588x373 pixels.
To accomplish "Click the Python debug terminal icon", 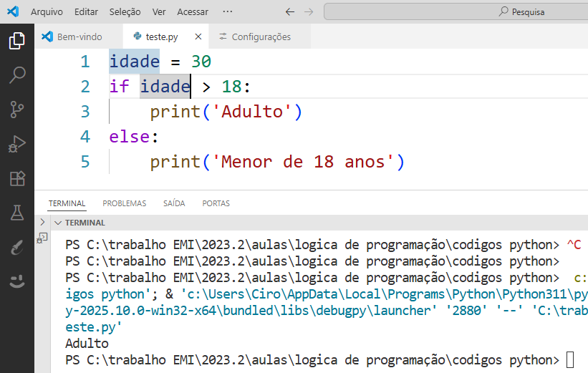I will pyautogui.click(x=43, y=238).
